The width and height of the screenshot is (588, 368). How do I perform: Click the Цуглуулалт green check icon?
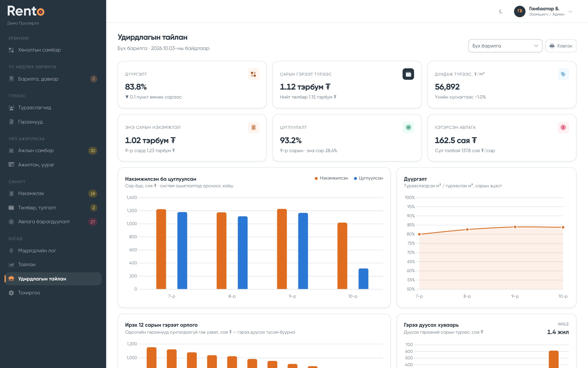point(408,127)
